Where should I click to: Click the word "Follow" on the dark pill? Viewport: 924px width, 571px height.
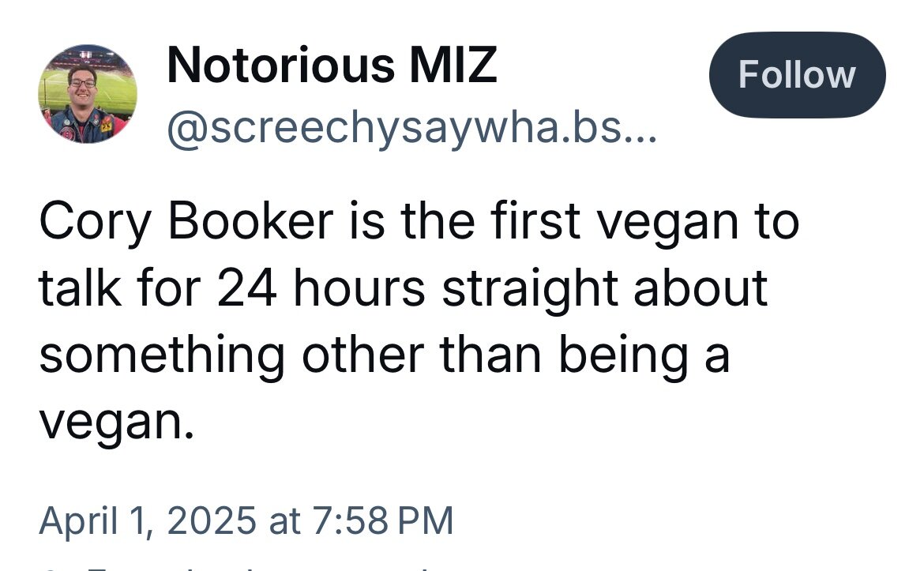click(797, 75)
